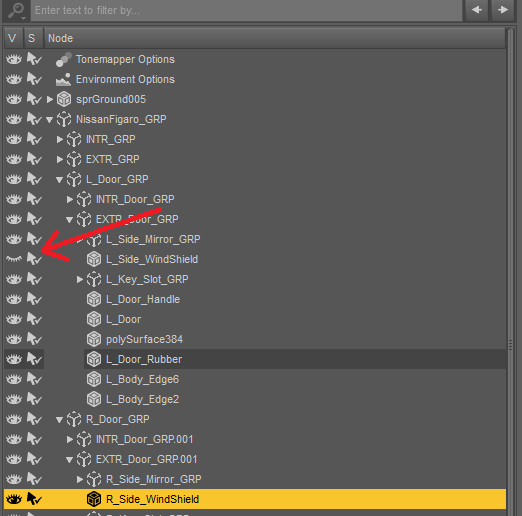Image resolution: width=522 pixels, height=516 pixels.
Task: Collapse the L_Door_GRP node
Action: [59, 180]
